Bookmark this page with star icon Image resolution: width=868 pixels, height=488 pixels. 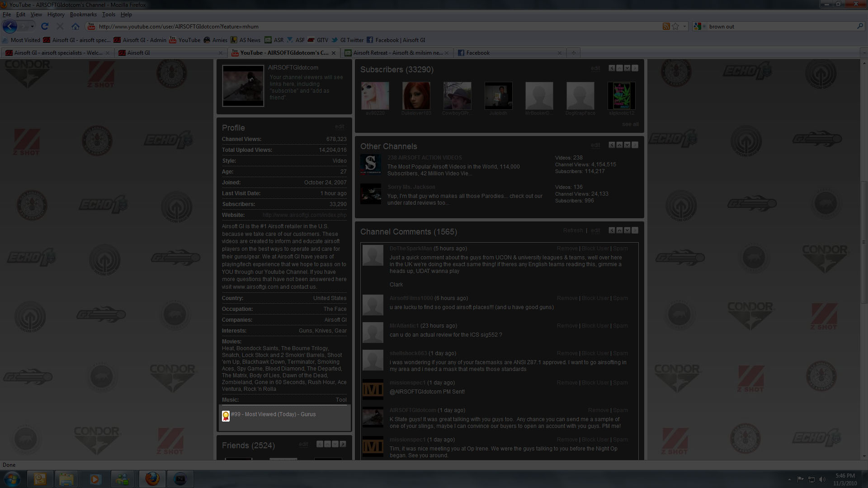[x=675, y=26]
